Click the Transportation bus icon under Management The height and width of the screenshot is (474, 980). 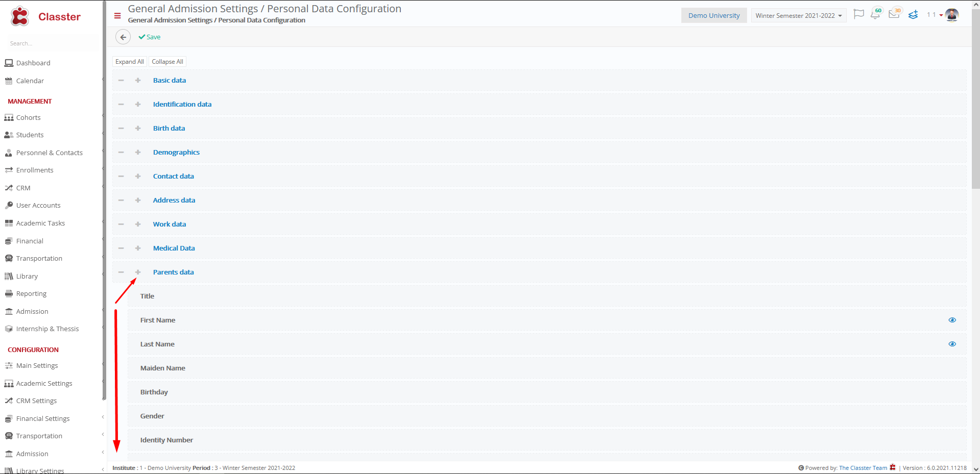pos(9,258)
